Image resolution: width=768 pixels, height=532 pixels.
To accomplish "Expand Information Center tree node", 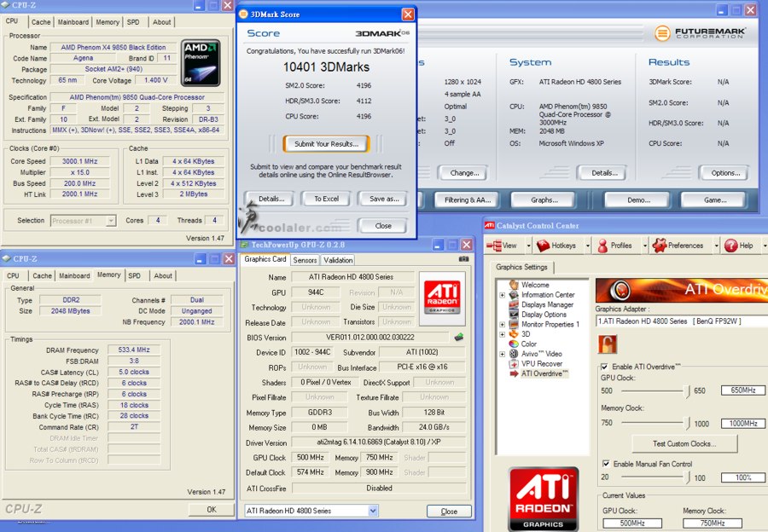I will click(502, 295).
